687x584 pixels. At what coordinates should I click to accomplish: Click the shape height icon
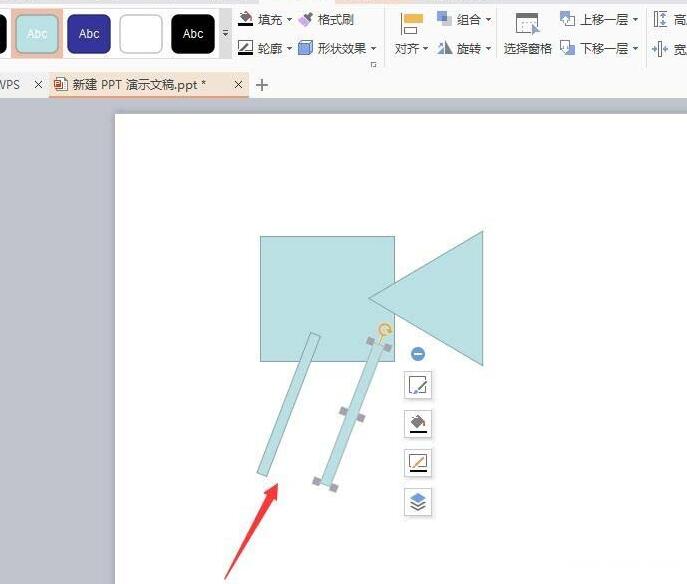[x=660, y=20]
